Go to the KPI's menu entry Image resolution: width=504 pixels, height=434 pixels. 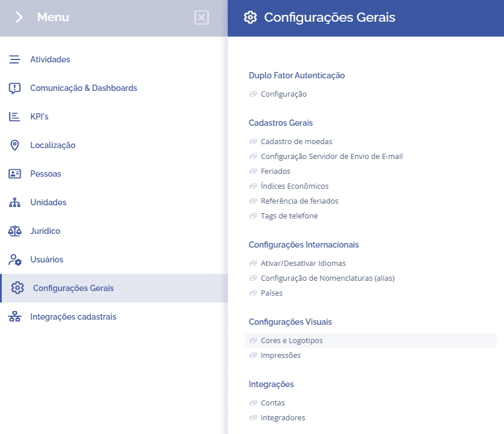(39, 117)
